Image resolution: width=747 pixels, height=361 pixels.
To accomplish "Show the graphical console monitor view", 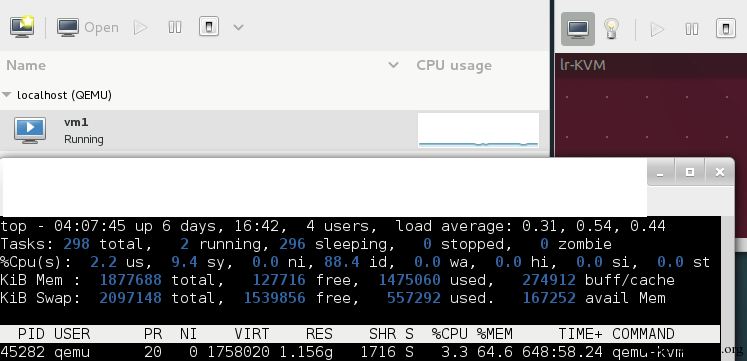I will click(x=577, y=29).
